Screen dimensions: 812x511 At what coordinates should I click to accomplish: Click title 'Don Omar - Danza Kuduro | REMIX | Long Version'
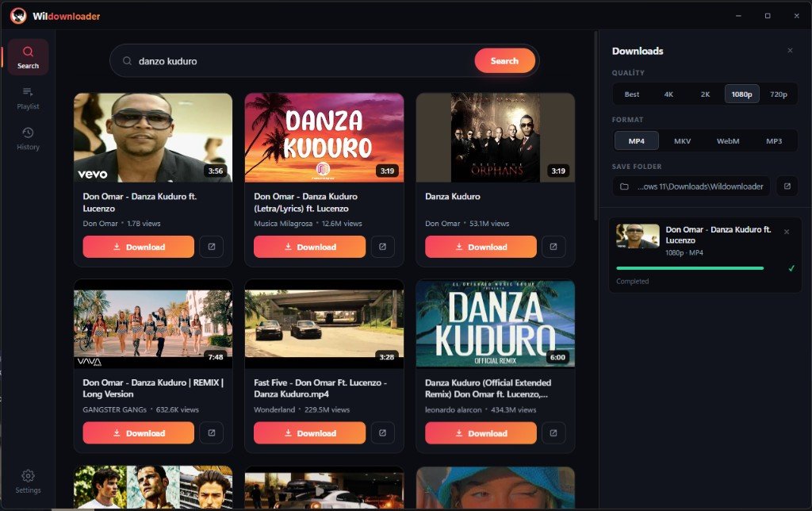click(x=153, y=388)
